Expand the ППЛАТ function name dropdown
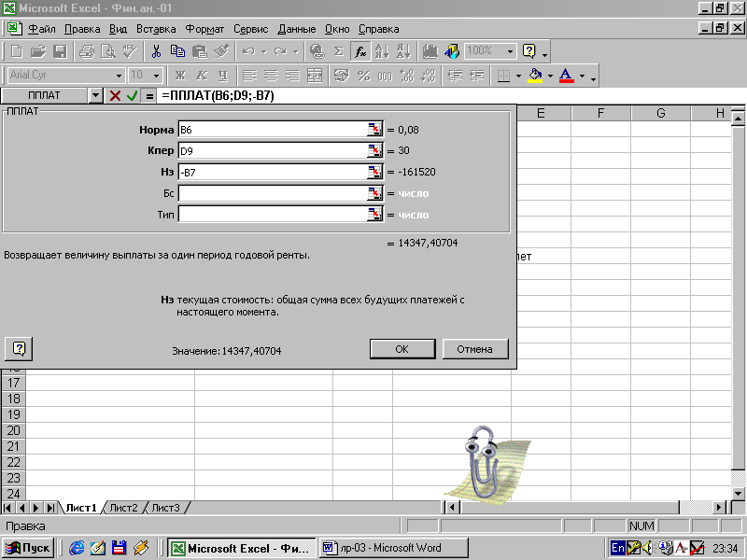 click(96, 96)
